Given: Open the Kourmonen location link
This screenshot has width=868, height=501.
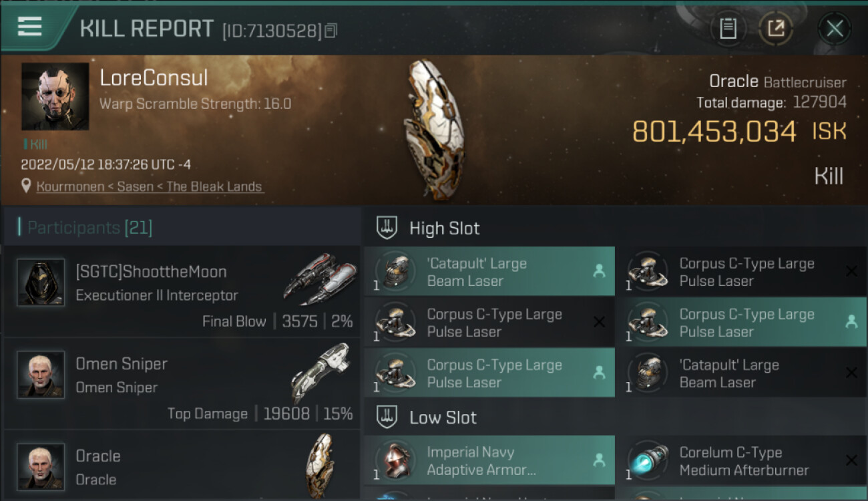Looking at the screenshot, I should (x=150, y=186).
